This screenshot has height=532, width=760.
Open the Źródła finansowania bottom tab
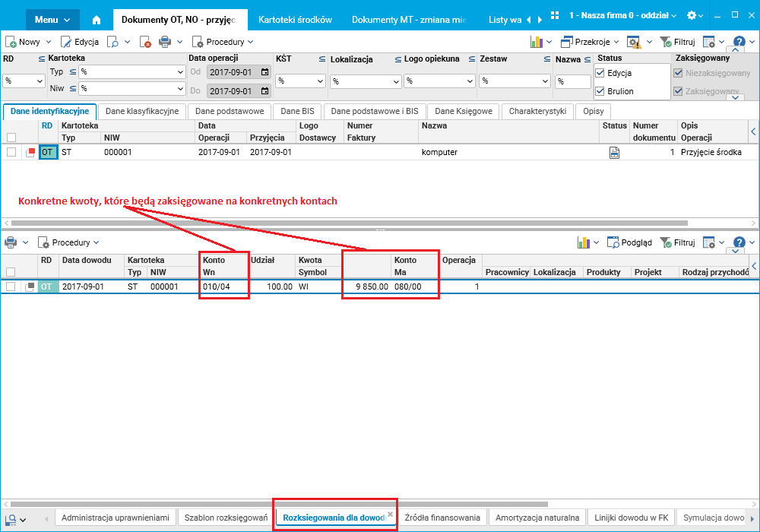coord(442,518)
